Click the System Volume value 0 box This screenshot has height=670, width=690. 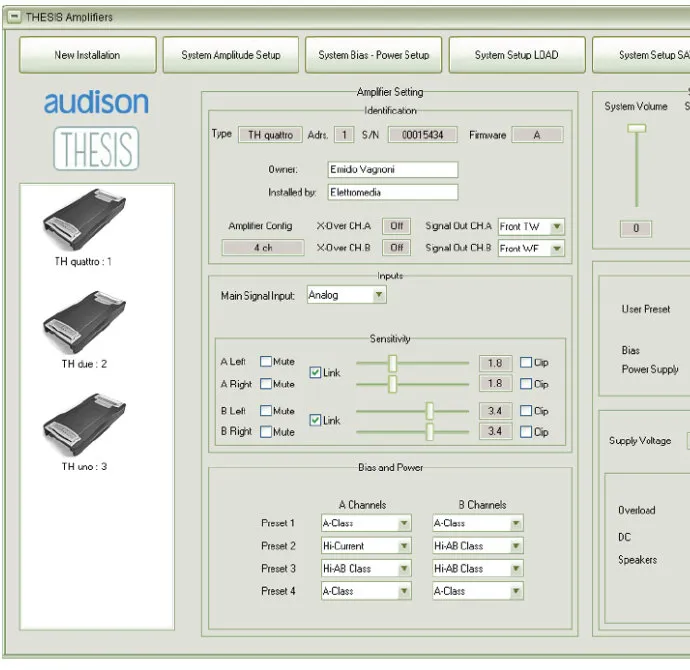click(x=636, y=228)
